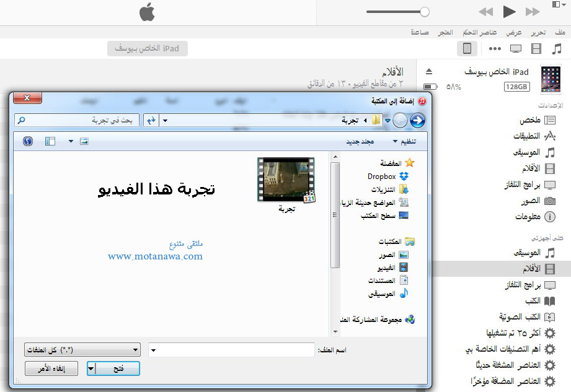The height and width of the screenshot is (392, 571).
Task: Click the Play button in iTunes
Action: click(x=509, y=12)
